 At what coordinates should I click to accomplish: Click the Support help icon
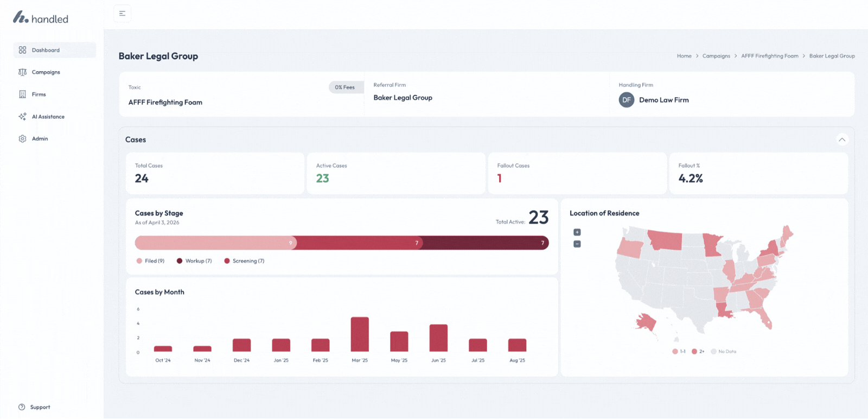[22, 407]
